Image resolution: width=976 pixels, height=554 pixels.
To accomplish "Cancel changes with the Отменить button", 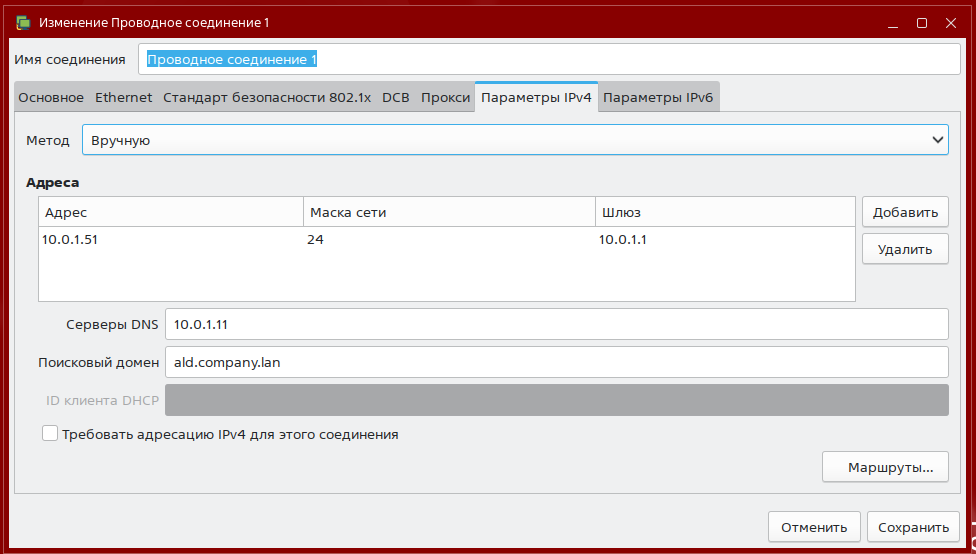I will (813, 527).
